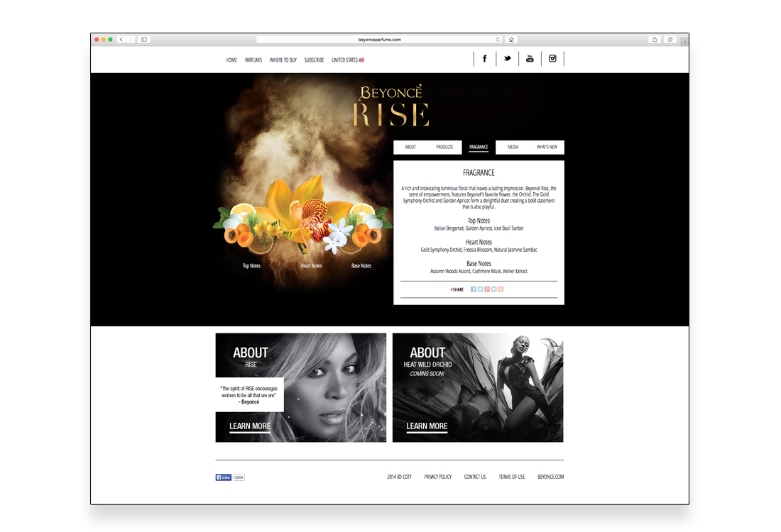Click the Facebook like count 520k
Screen dimensions: 781x532
tap(239, 477)
